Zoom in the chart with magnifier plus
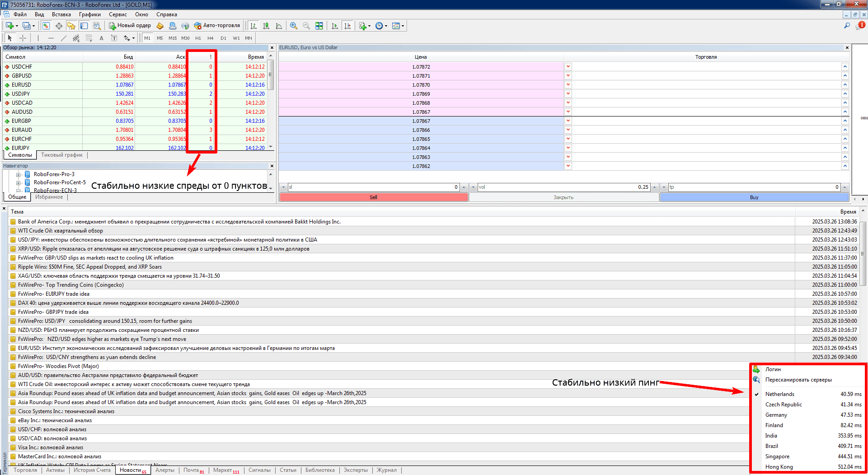The height and width of the screenshot is (475, 868). 294,26
